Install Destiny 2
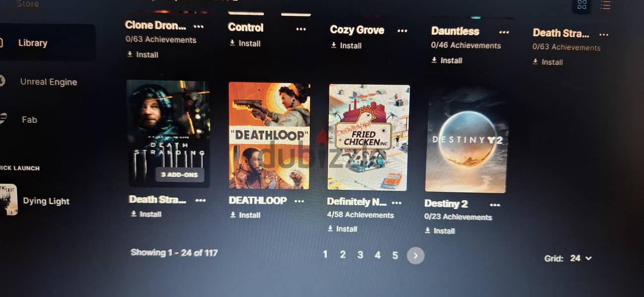The image size is (644, 297). (440, 231)
